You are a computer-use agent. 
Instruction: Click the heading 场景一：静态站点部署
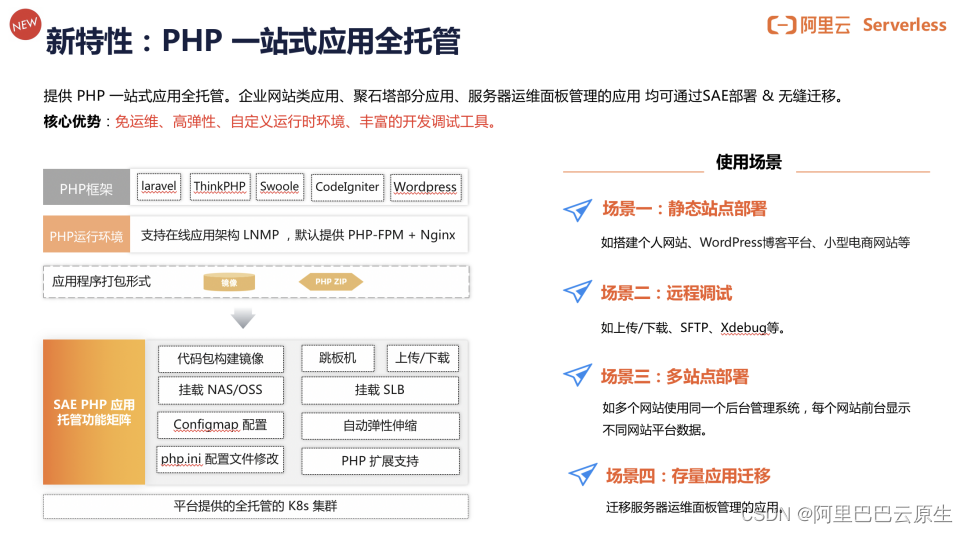[685, 209]
